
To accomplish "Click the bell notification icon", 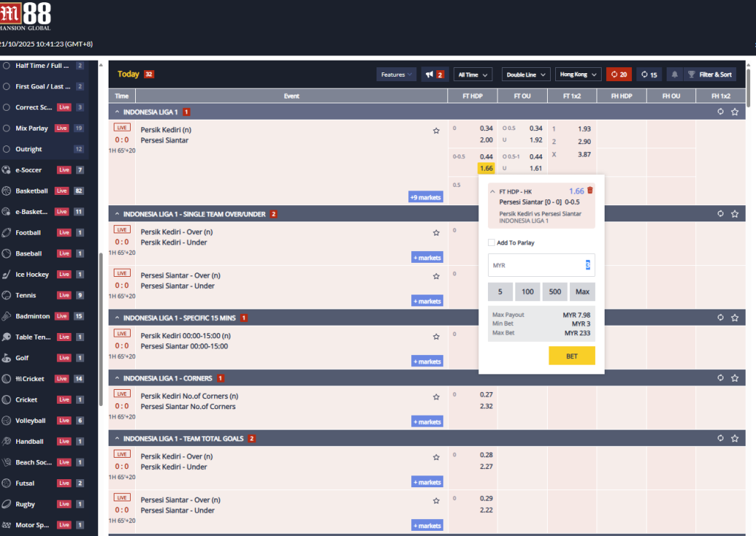I will pos(673,75).
